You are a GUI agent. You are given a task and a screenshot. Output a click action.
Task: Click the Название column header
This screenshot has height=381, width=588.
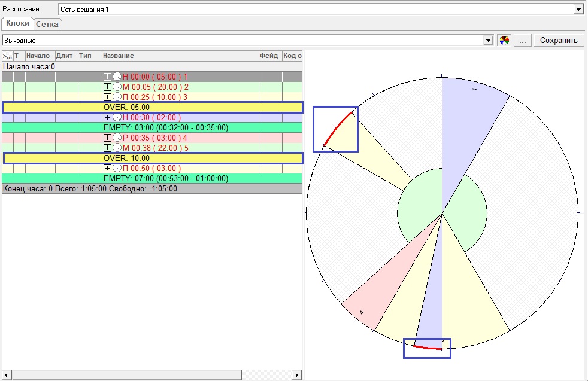180,56
